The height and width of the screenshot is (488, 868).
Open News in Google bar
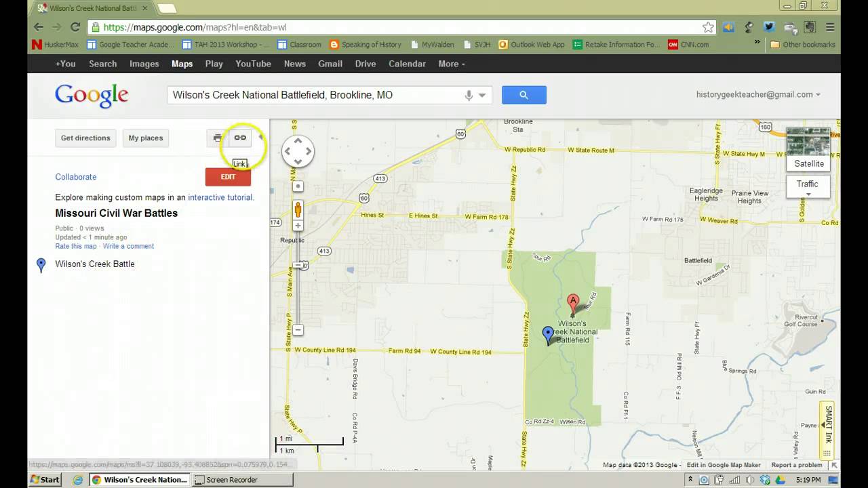click(x=295, y=64)
